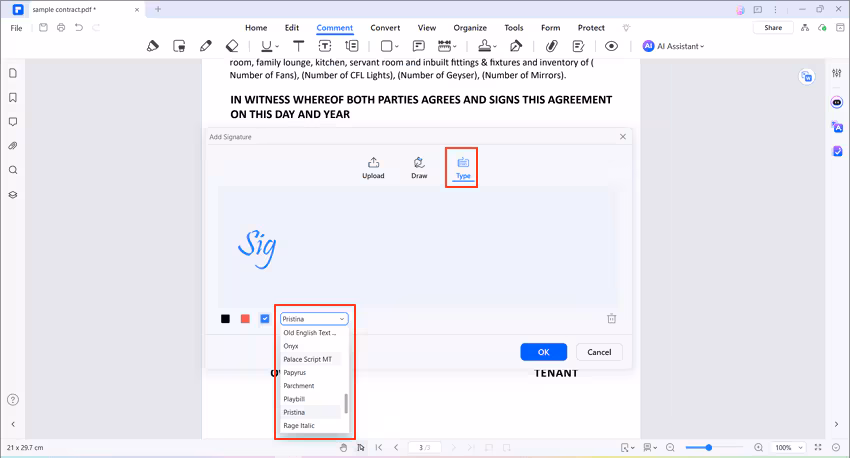
Task: Choose the blue signature color
Action: 265,319
